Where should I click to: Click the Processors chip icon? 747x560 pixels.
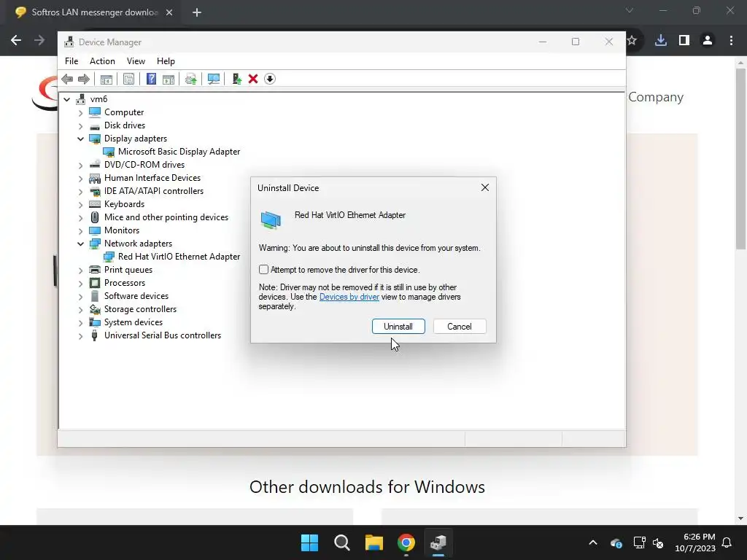click(x=95, y=283)
